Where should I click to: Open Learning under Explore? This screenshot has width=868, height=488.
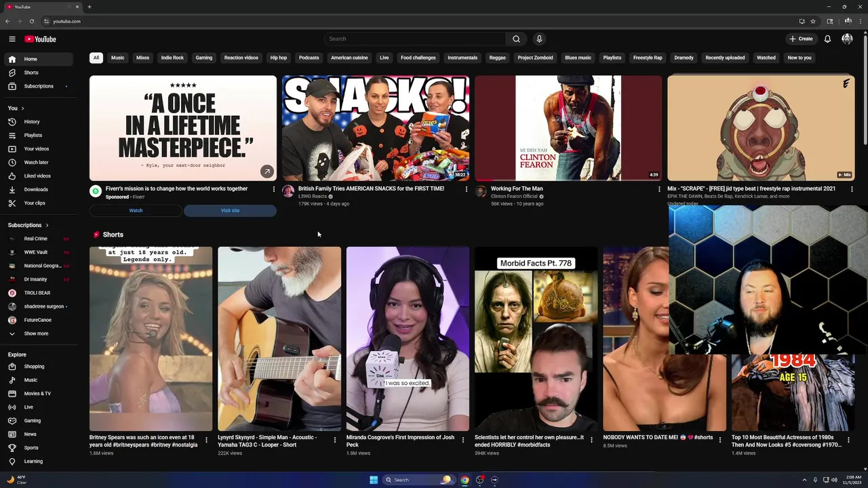coord(38,461)
